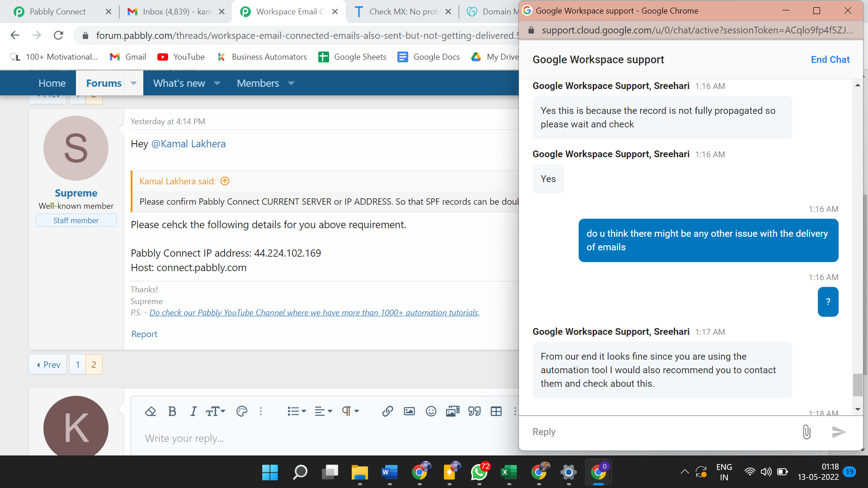Open the text alignment dropdown in editor
The image size is (868, 488).
click(323, 411)
